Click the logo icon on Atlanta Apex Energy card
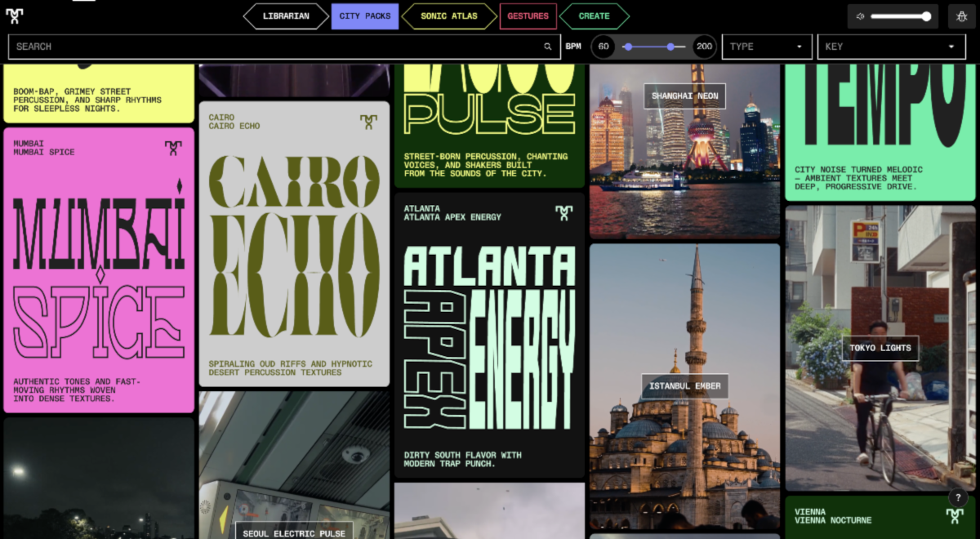The height and width of the screenshot is (539, 980). [x=563, y=213]
